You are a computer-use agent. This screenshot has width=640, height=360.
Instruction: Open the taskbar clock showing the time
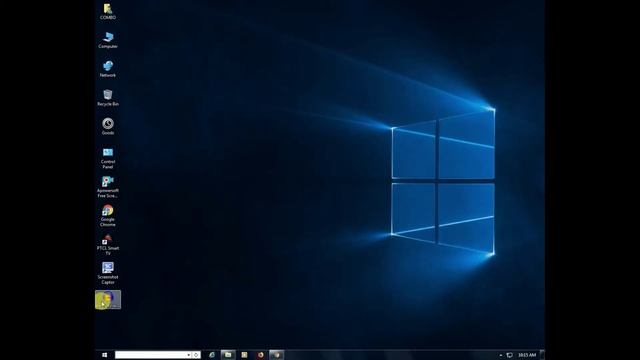coord(527,356)
